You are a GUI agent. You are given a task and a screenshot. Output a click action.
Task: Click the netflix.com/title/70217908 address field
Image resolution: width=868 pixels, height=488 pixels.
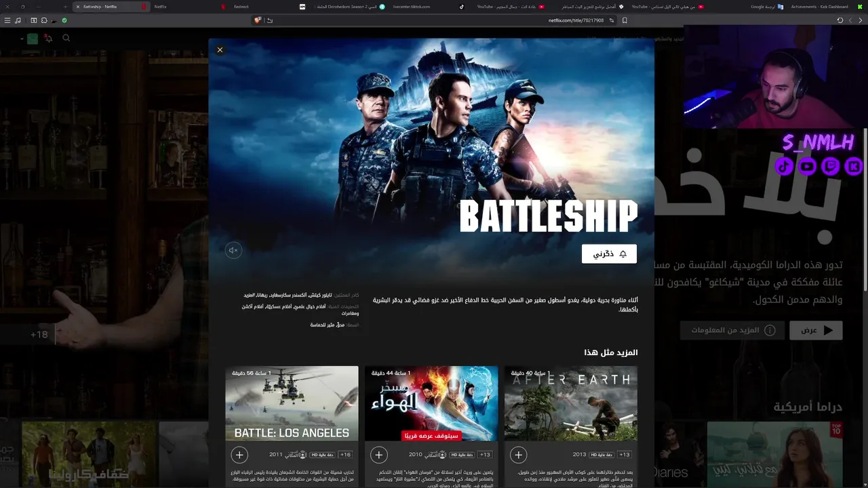(x=576, y=20)
